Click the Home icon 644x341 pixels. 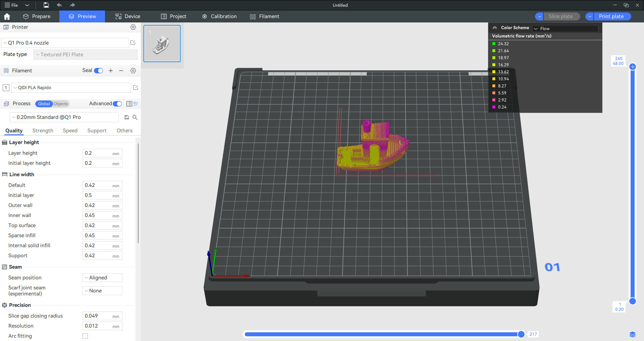pos(7,16)
